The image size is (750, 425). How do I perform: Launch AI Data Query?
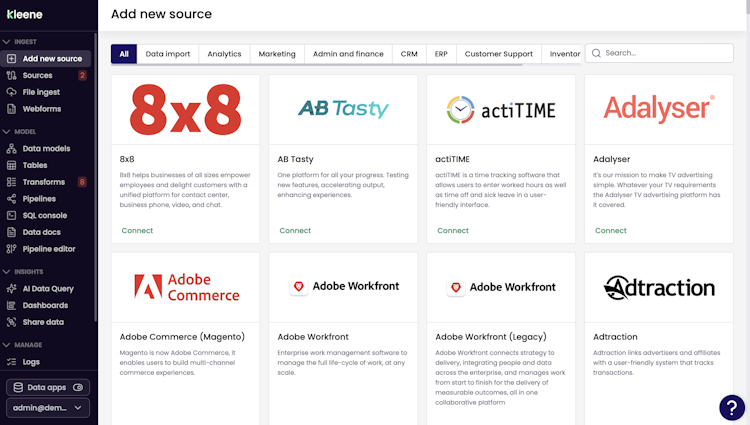click(48, 289)
